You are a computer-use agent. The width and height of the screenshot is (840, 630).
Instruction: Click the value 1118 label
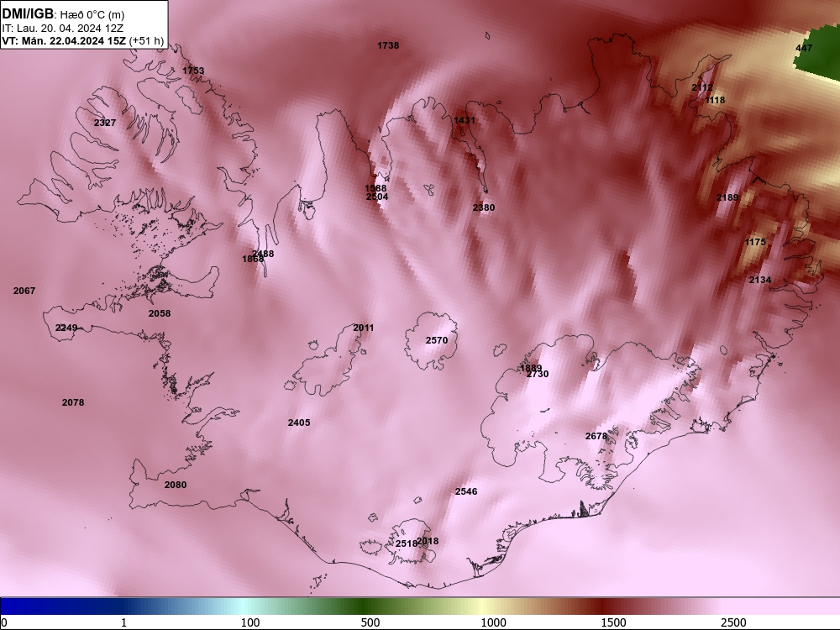click(x=715, y=100)
